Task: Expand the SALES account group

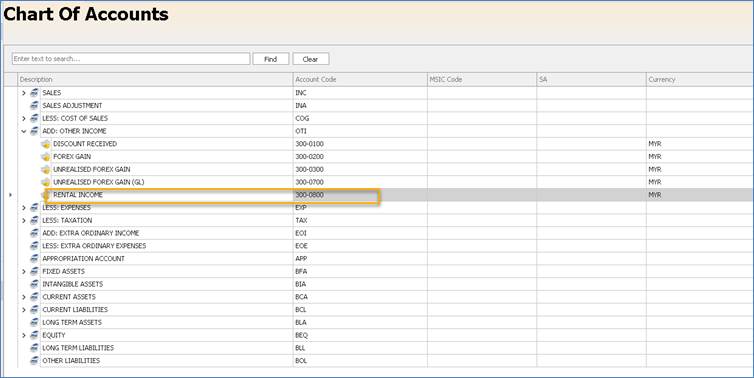Action: point(24,93)
